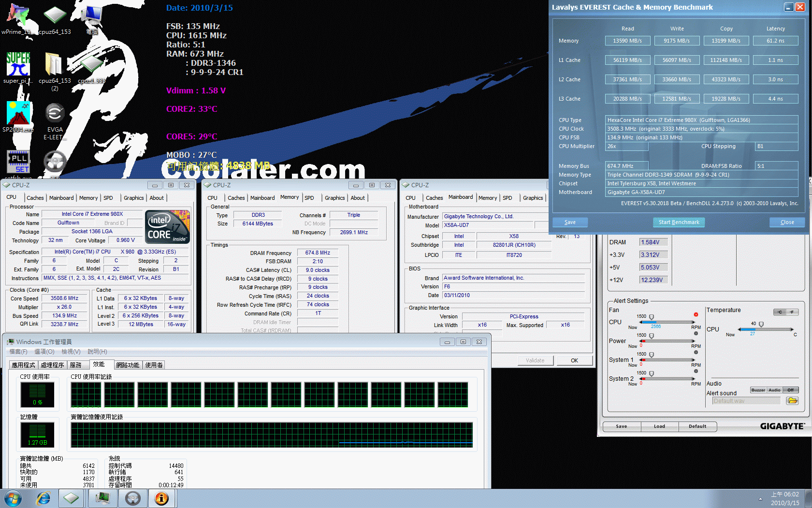Click the CPU-Z Memory window title icon
This screenshot has height=508, width=812.
(208, 185)
